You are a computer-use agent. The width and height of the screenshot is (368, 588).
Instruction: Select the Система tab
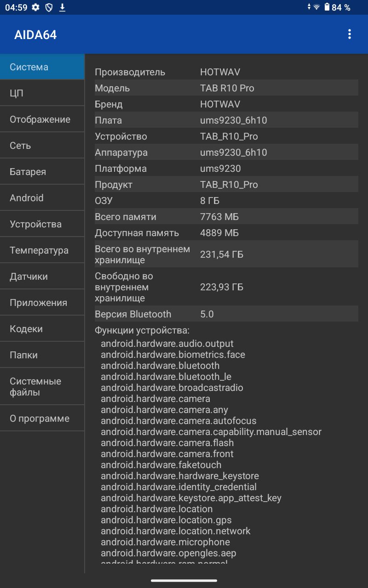click(x=42, y=67)
